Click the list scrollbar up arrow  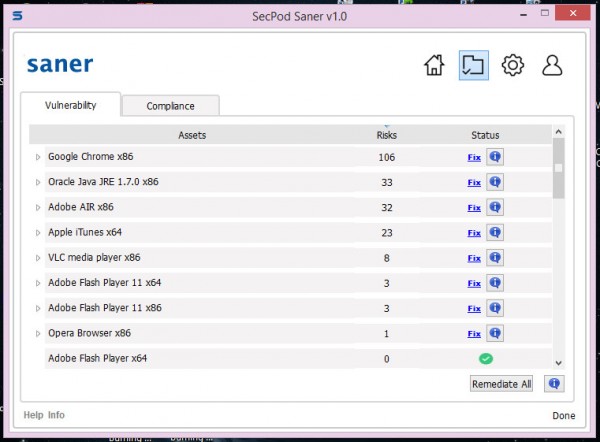pyautogui.click(x=558, y=132)
